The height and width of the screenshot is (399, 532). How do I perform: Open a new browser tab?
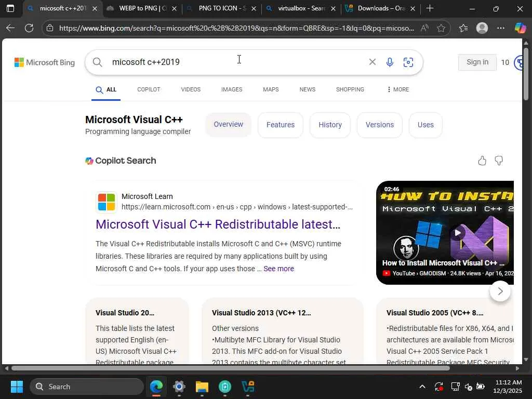(x=430, y=8)
